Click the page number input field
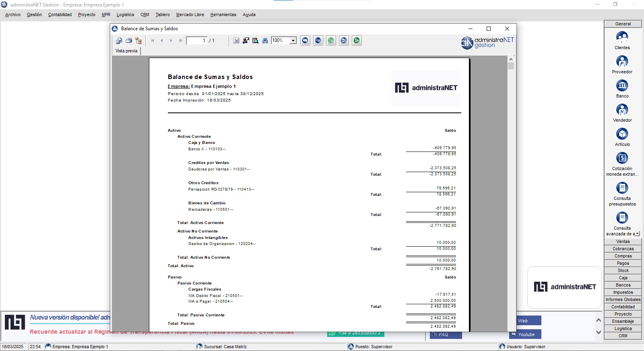 pos(196,40)
